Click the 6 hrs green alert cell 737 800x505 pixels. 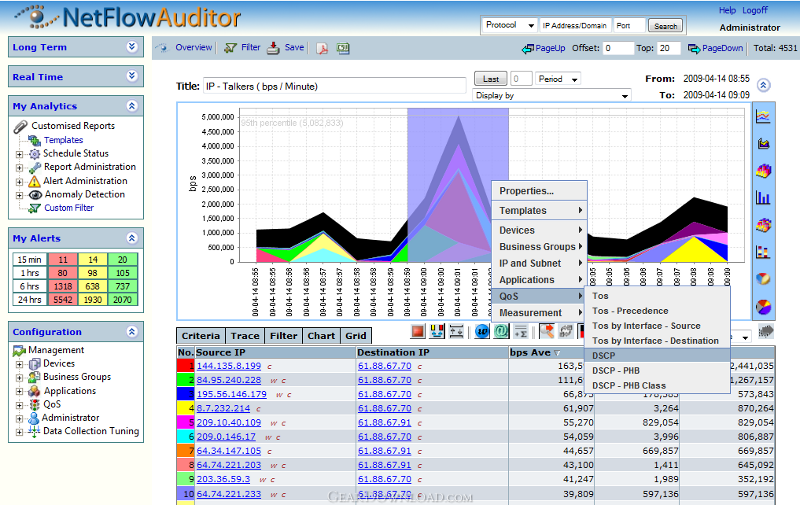(x=122, y=286)
